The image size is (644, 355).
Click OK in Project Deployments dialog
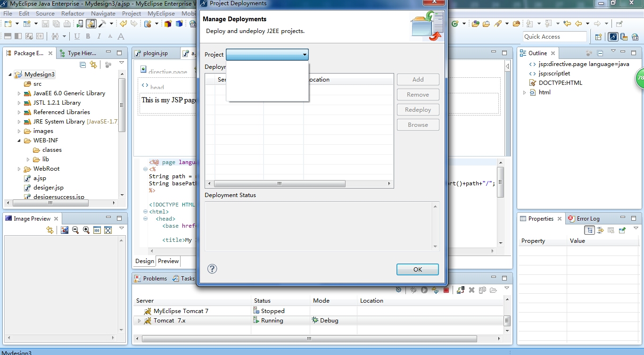click(418, 269)
